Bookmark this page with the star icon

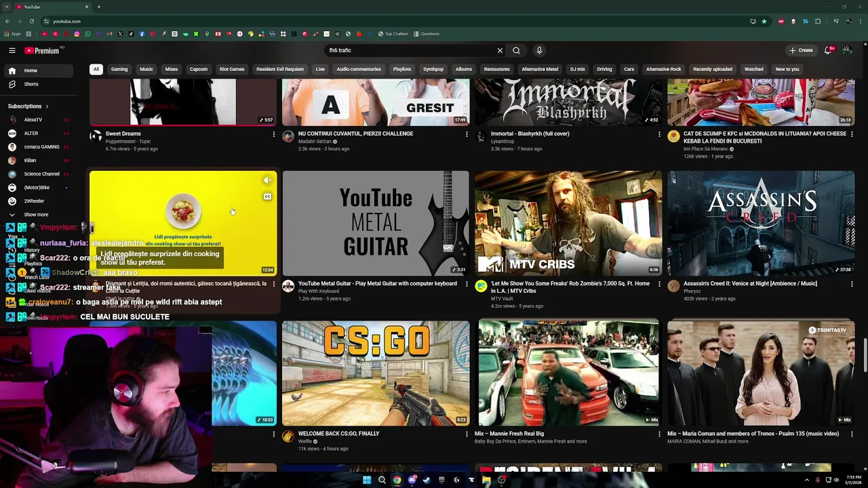pyautogui.click(x=764, y=21)
